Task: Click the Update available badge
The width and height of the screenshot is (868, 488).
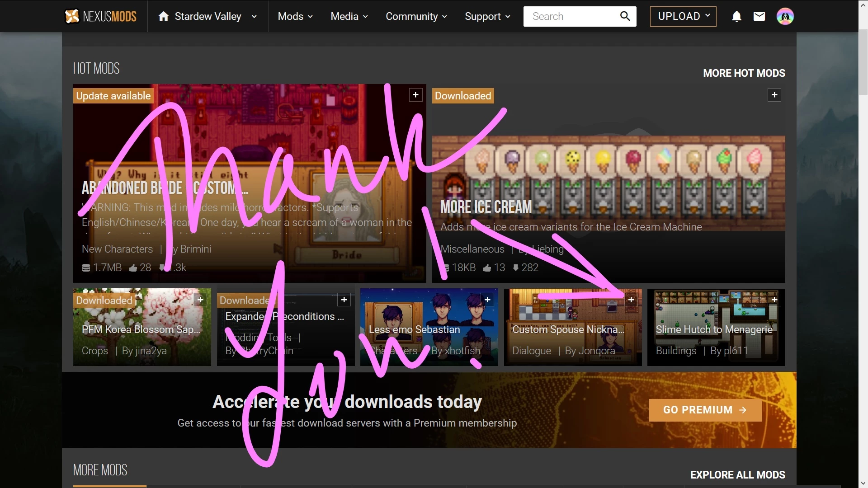Action: pyautogui.click(x=113, y=96)
